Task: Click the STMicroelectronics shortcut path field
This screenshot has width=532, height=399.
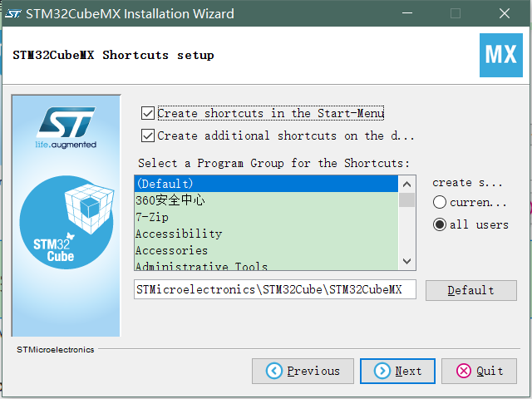Action: [x=275, y=289]
